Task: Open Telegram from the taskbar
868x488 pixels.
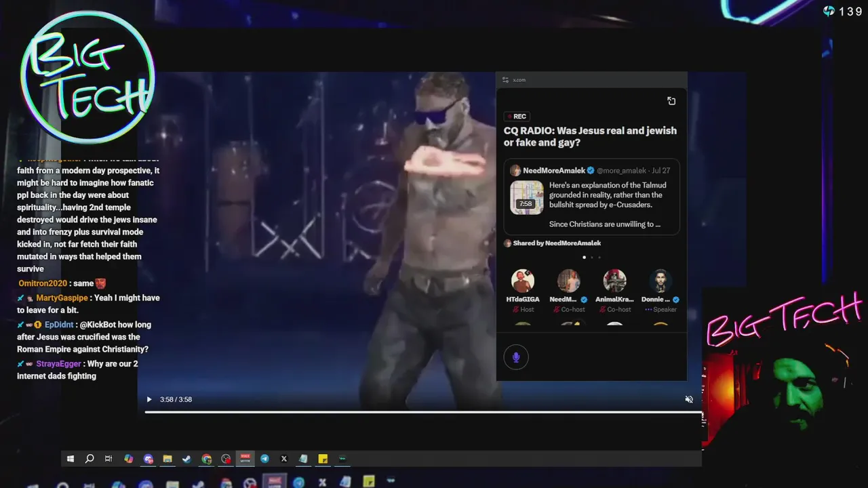Action: (x=264, y=459)
